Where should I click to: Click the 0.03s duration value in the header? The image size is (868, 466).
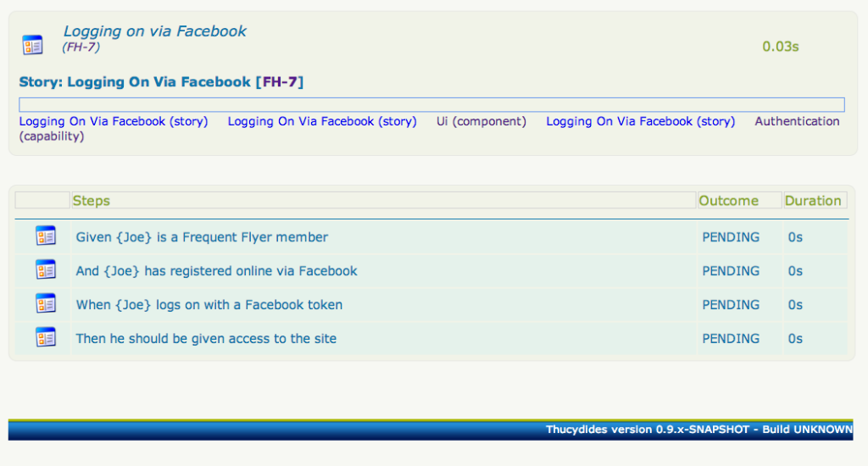click(x=780, y=47)
